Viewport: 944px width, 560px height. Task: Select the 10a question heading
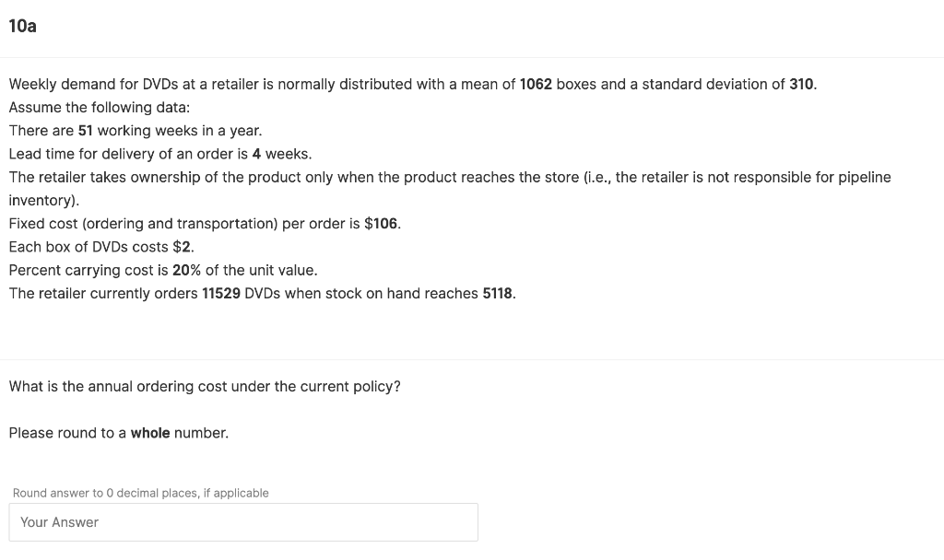click(22, 26)
